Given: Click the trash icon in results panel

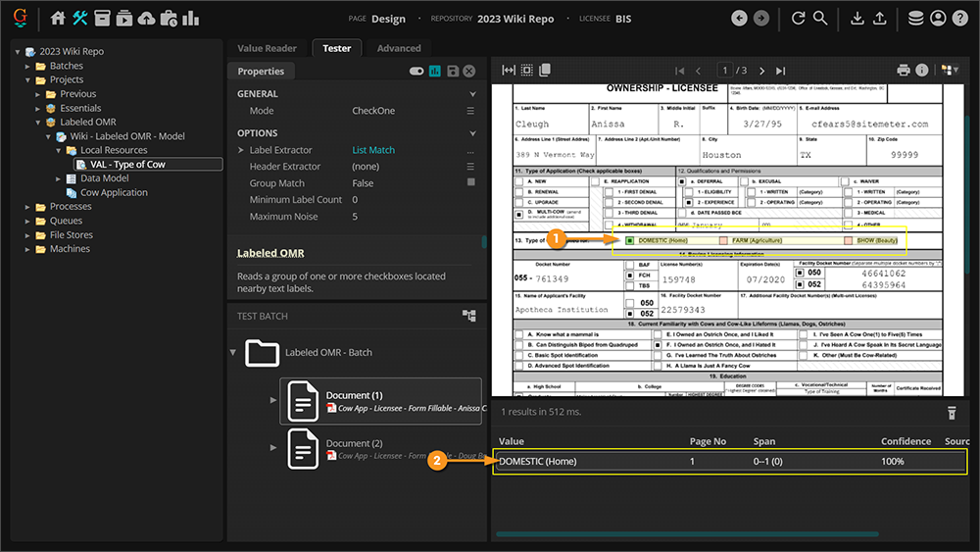Looking at the screenshot, I should tap(951, 413).
